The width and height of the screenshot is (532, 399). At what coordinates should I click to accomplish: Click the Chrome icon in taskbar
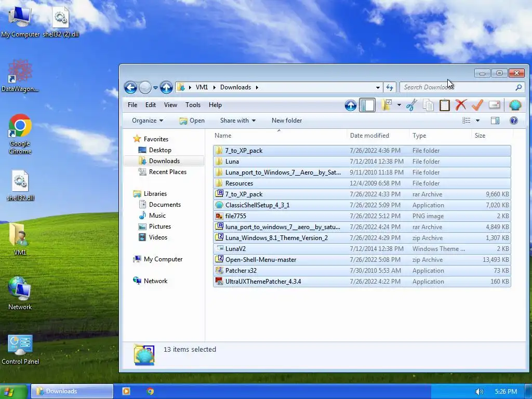pos(150,391)
